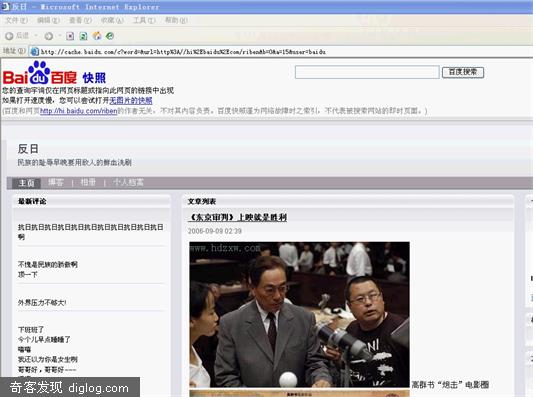Click the green globe toolbar icon

tap(110, 36)
